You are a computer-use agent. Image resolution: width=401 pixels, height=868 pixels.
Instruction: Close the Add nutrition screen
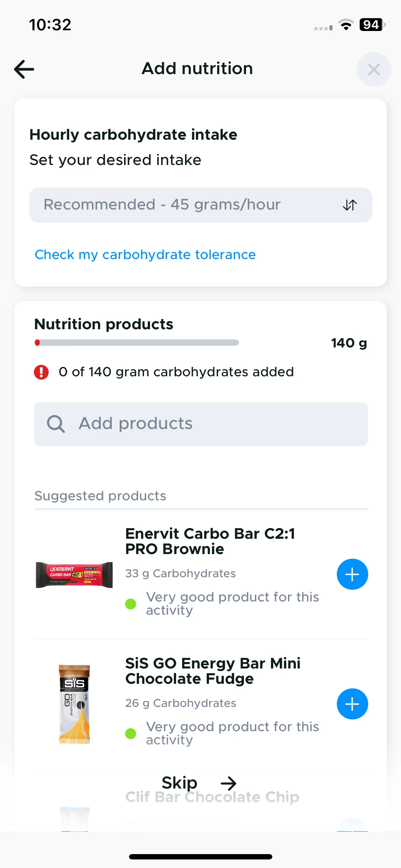pyautogui.click(x=374, y=69)
